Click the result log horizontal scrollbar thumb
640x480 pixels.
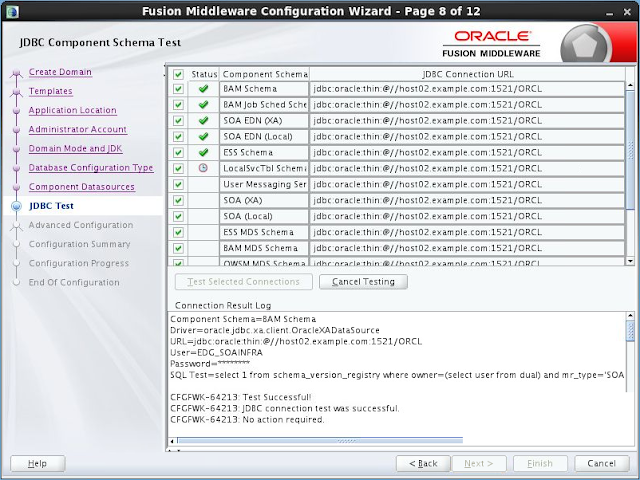pyautogui.click(x=320, y=441)
